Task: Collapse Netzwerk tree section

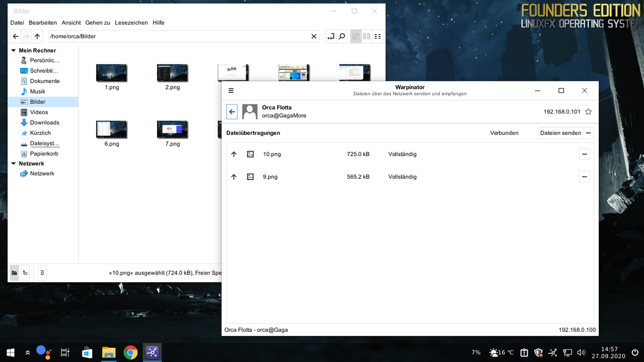Action: [14, 163]
